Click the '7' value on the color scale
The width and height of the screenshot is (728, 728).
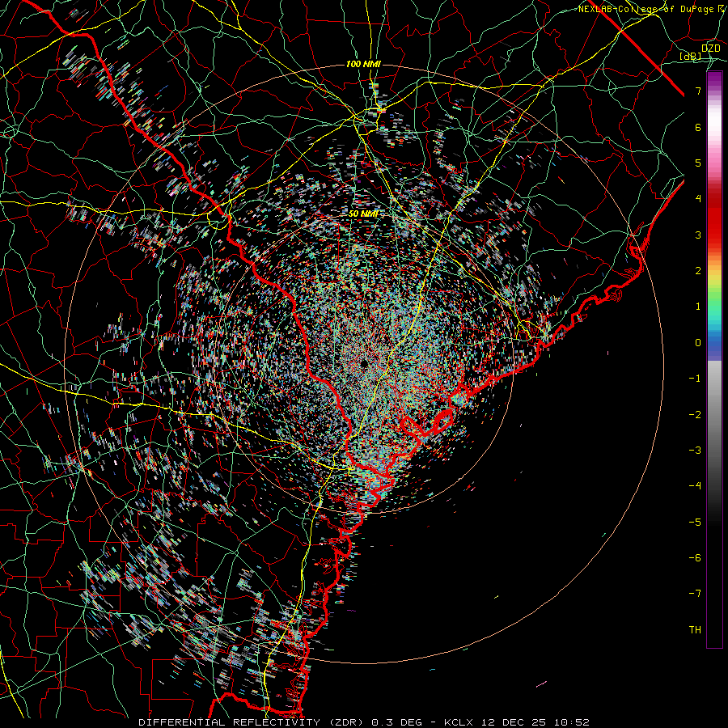pos(698,91)
